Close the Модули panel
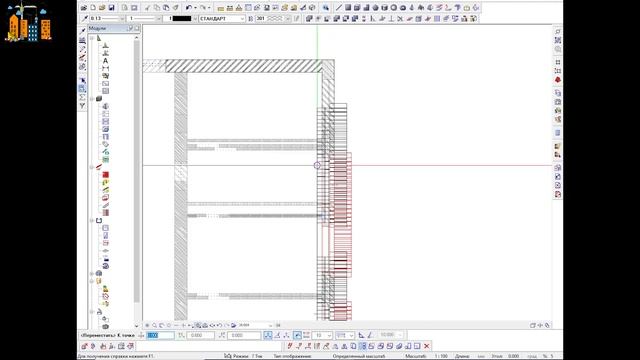Viewport: 640px width, 360px height. tap(137, 28)
